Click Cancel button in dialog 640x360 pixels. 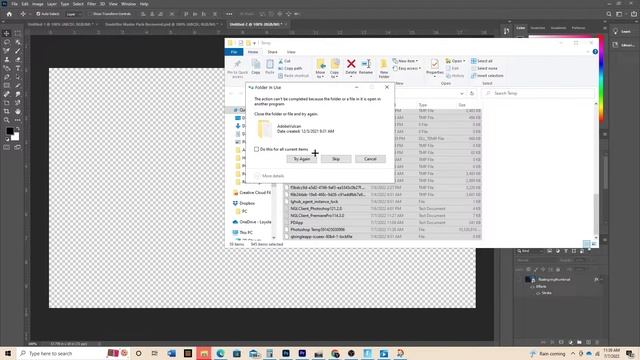tap(370, 159)
